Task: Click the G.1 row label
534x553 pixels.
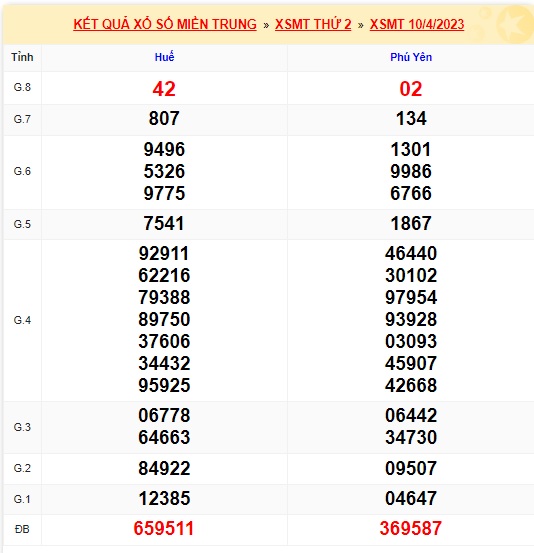Action: 22,499
